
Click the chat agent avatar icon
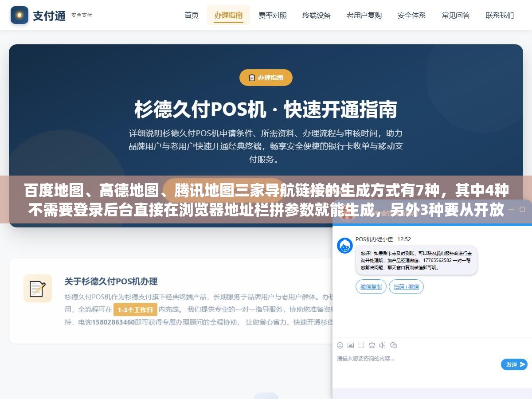[345, 246]
